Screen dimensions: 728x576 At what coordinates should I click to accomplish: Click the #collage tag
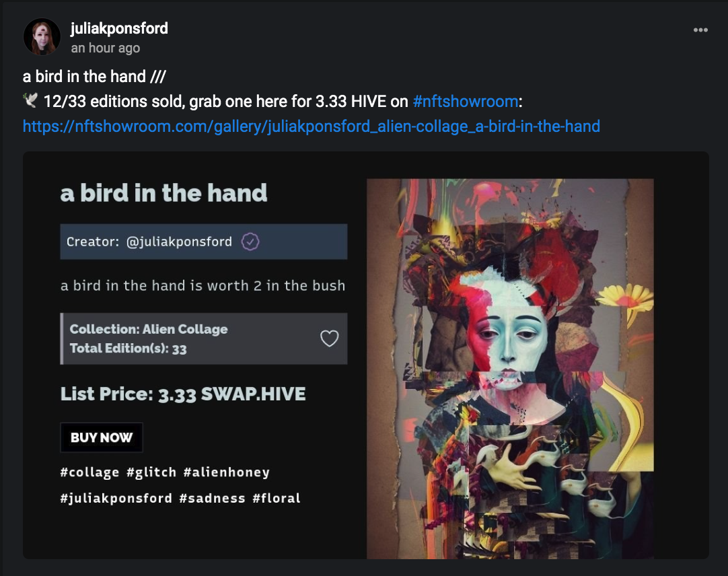[89, 472]
